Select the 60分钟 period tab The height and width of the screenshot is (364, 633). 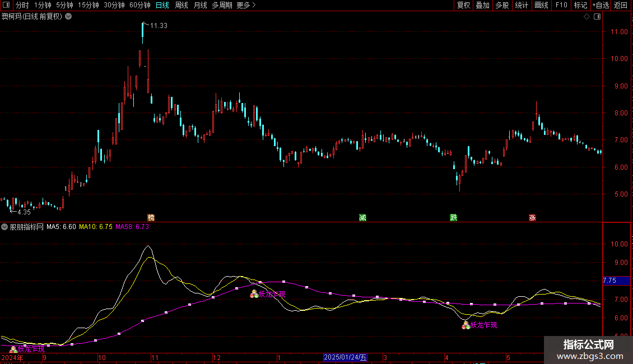(x=139, y=5)
